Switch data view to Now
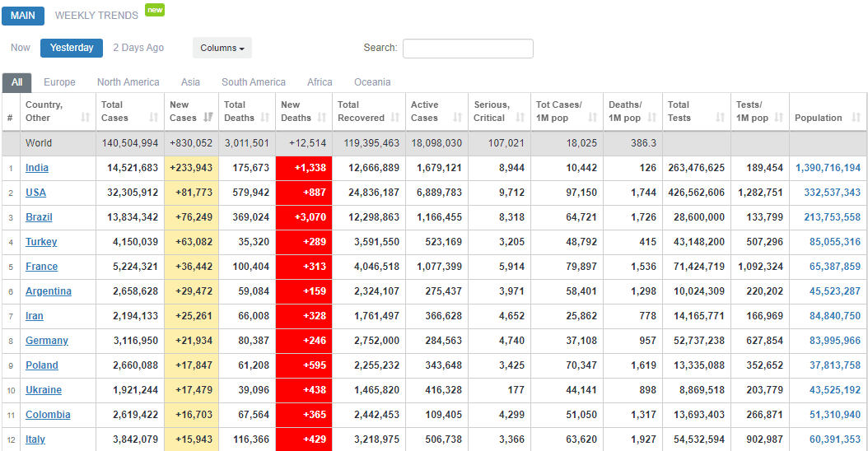 click(x=21, y=48)
